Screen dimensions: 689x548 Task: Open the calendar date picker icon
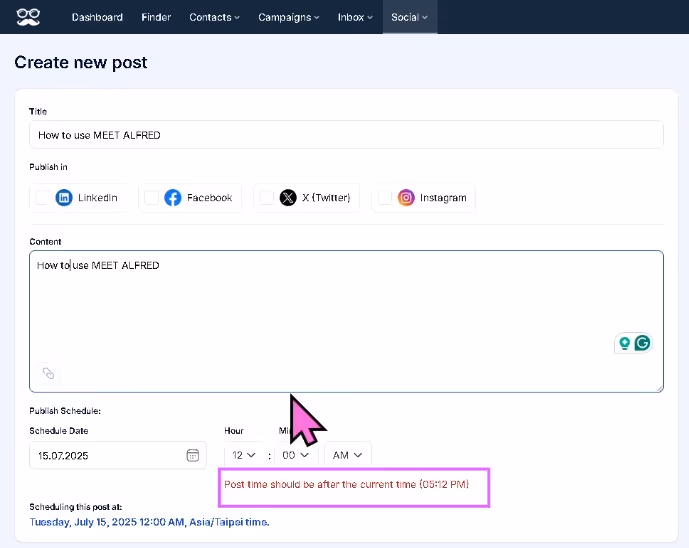(x=192, y=455)
